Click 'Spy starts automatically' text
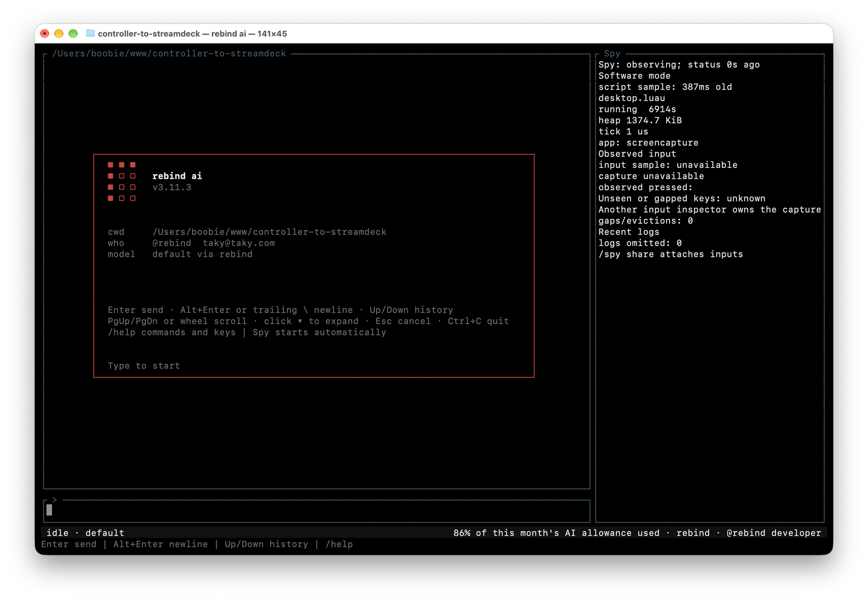The height and width of the screenshot is (601, 868). 319,332
